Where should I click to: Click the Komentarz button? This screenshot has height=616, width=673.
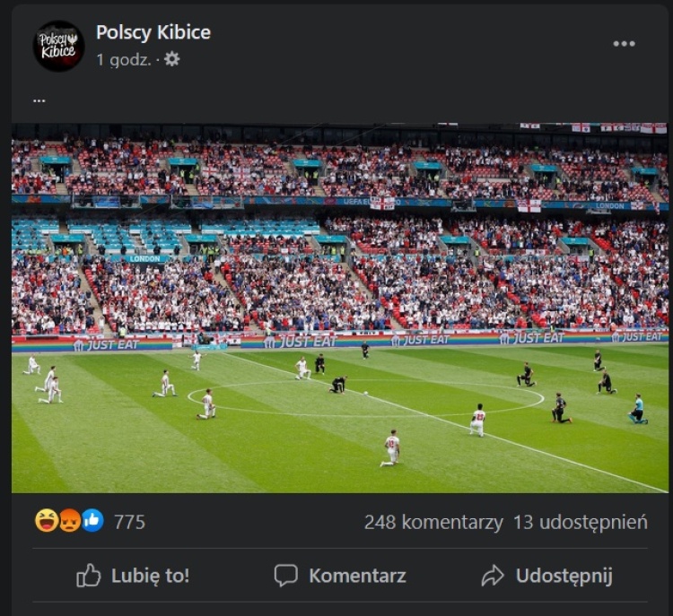[x=340, y=576]
